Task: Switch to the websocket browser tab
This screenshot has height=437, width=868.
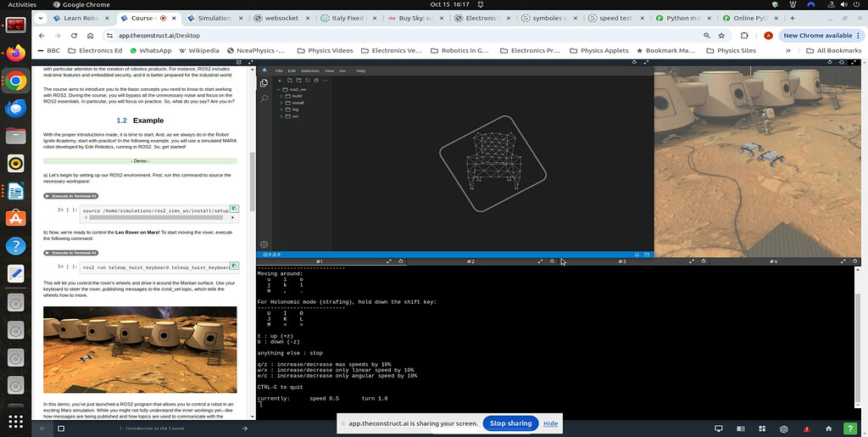Action: [281, 18]
